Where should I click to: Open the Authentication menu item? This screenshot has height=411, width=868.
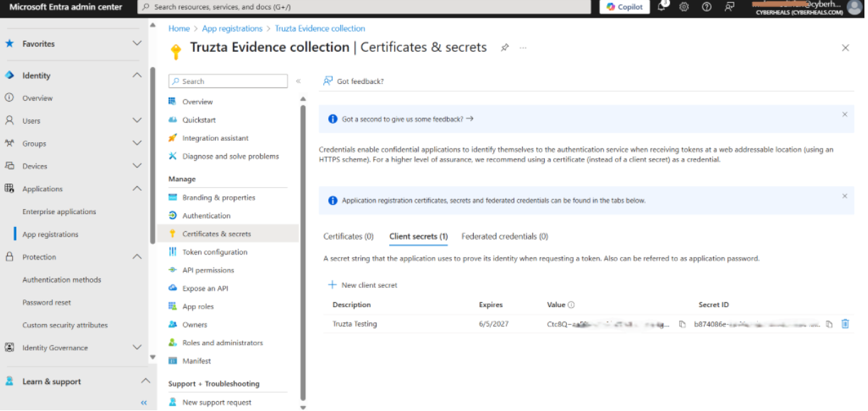[x=207, y=215]
